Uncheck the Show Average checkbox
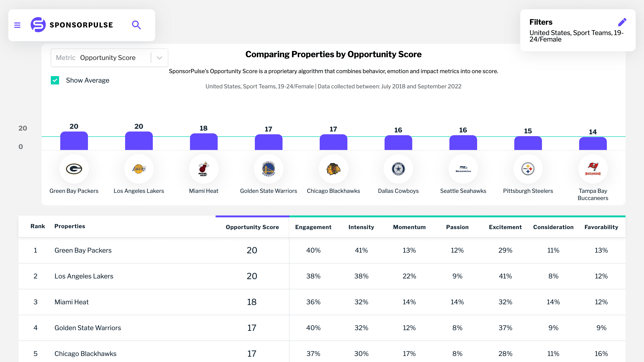Image resolution: width=644 pixels, height=362 pixels. tap(55, 81)
